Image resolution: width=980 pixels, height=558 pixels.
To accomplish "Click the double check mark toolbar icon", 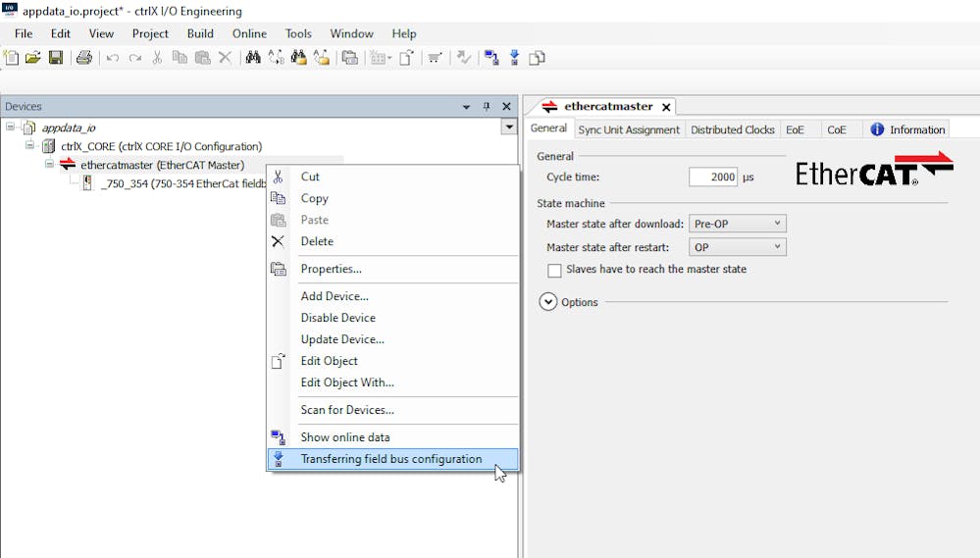I will click(x=464, y=58).
